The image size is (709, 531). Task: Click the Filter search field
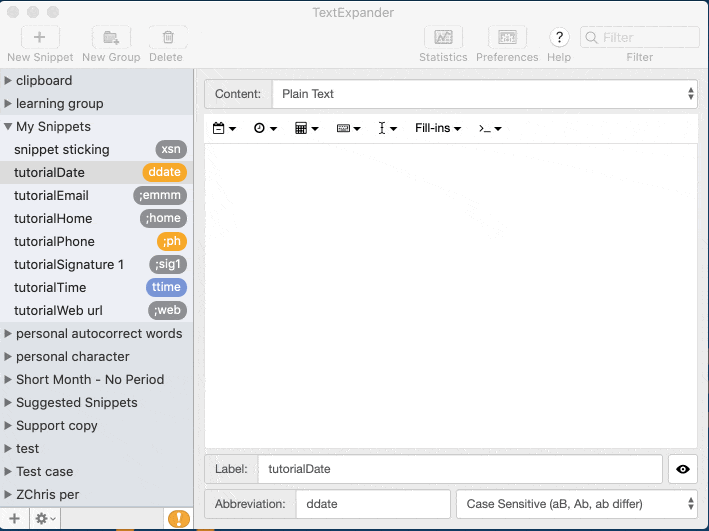pyautogui.click(x=639, y=37)
